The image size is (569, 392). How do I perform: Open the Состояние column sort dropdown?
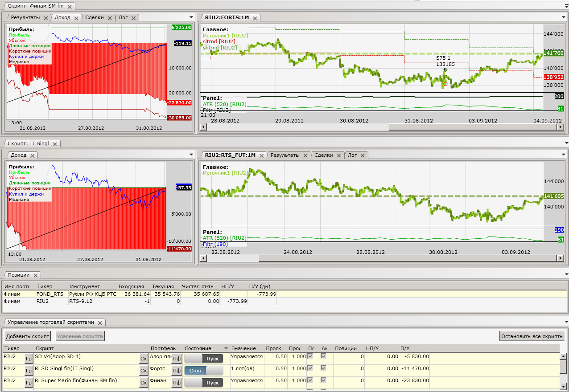(226, 348)
